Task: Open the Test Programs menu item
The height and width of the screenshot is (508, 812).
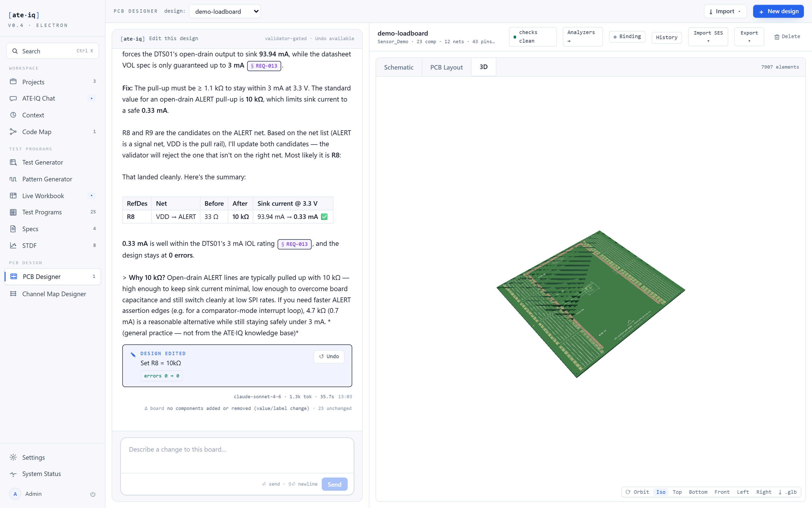Action: click(52, 212)
